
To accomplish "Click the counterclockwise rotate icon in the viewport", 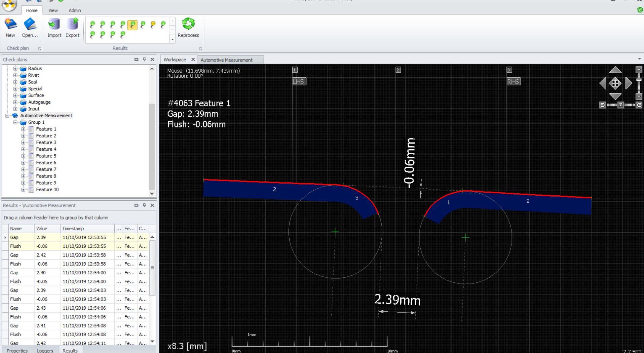I will tap(603, 105).
